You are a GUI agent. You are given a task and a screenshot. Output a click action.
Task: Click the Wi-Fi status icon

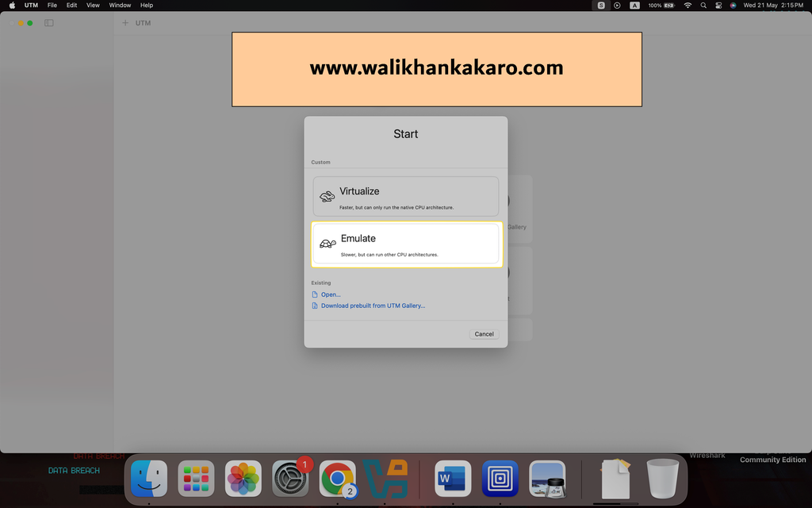tap(688, 6)
